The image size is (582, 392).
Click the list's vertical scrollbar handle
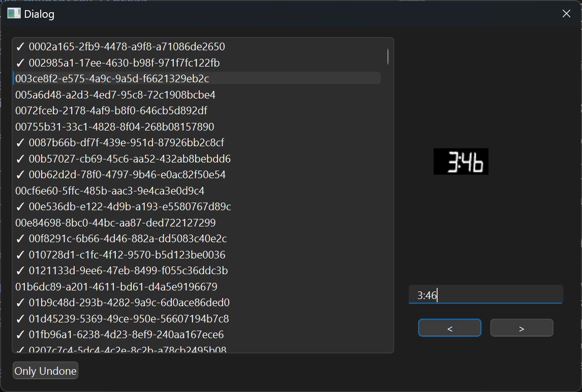pyautogui.click(x=387, y=57)
